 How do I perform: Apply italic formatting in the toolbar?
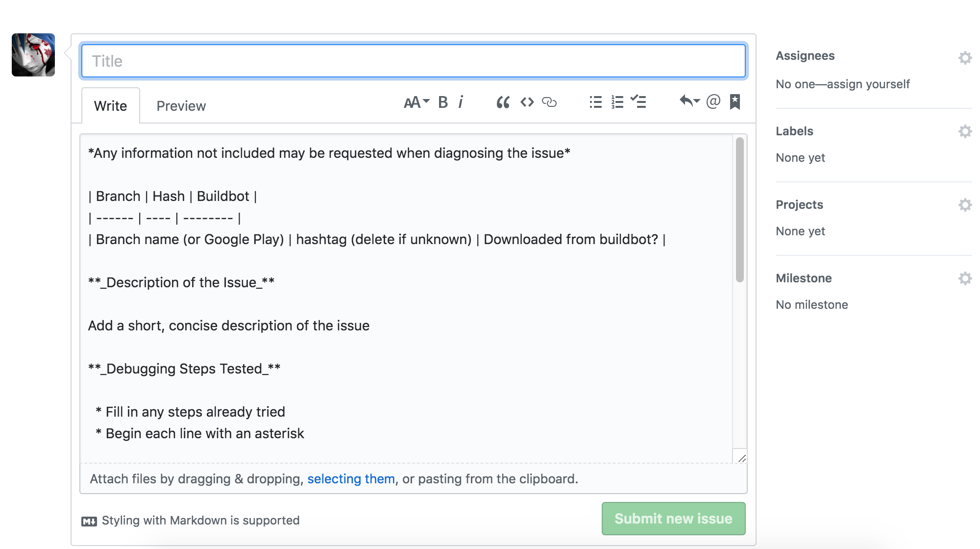[461, 102]
